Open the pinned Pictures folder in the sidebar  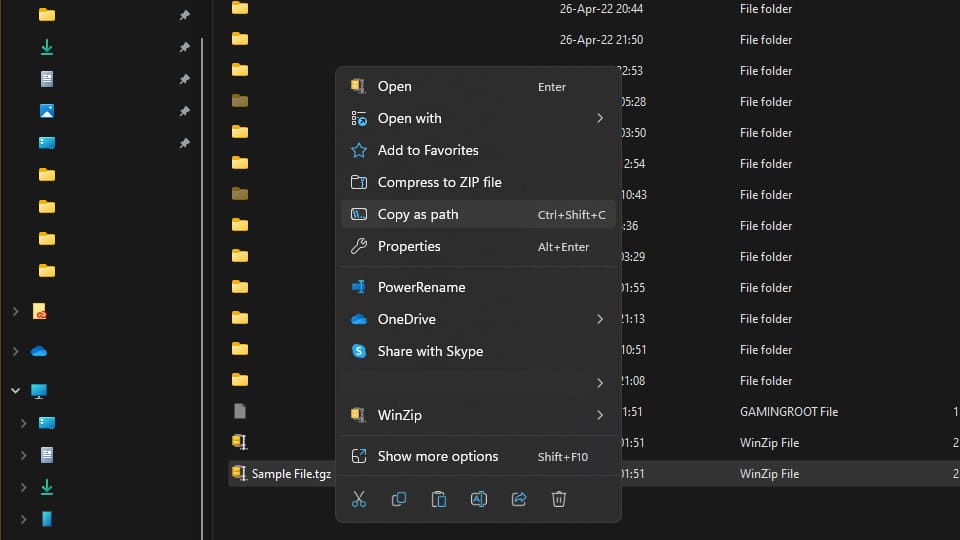point(47,111)
